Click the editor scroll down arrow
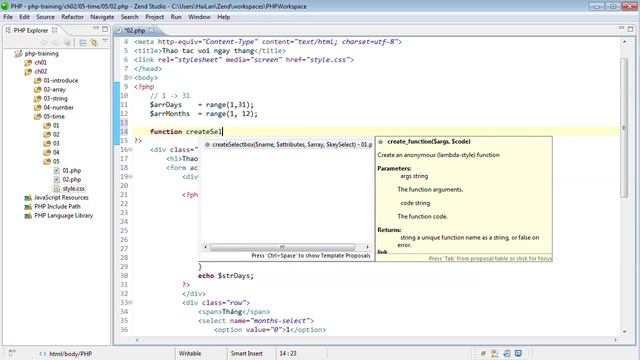 pyautogui.click(x=624, y=331)
